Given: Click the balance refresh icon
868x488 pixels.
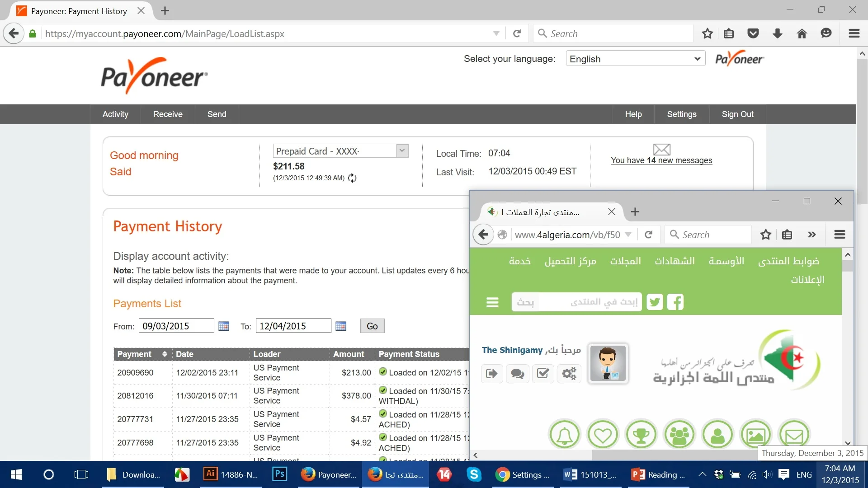Looking at the screenshot, I should tap(352, 178).
